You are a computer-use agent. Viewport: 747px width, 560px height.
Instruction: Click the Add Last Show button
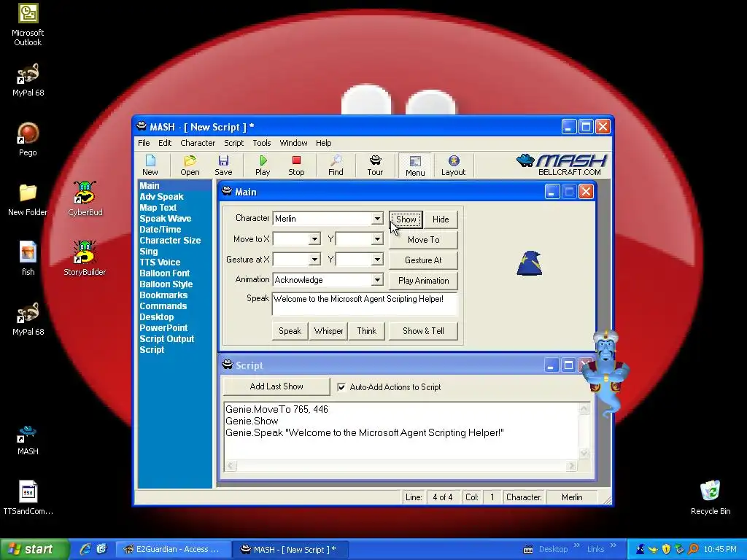(x=276, y=386)
